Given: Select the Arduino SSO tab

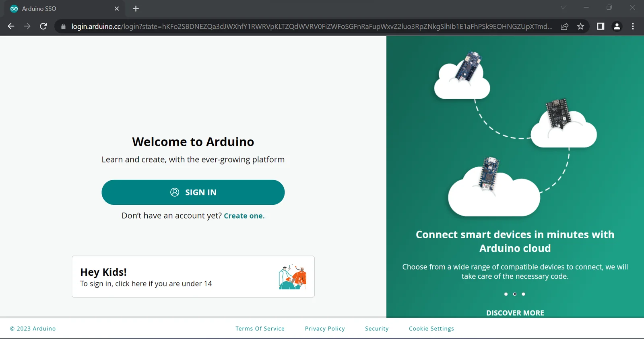Looking at the screenshot, I should [64, 8].
